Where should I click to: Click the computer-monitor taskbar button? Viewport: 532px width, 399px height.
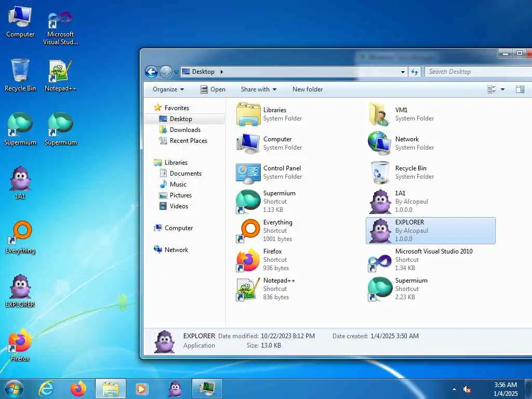click(207, 389)
